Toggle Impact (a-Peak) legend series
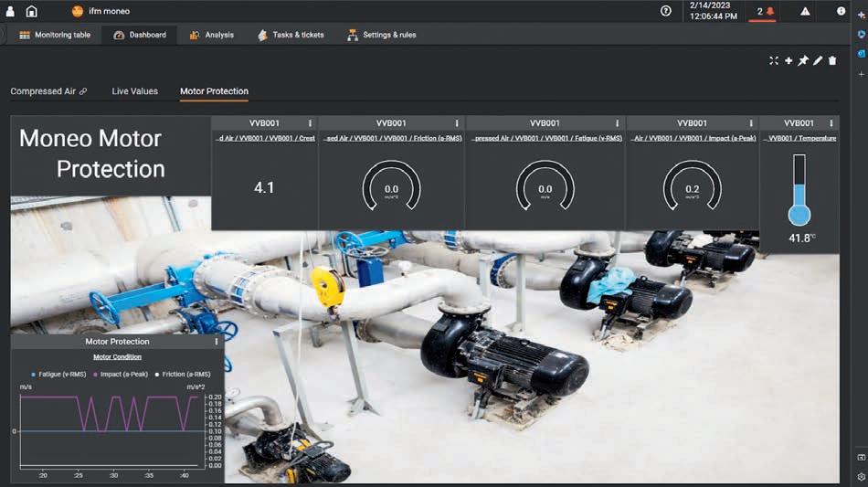Screen dimensions: 868x487 pyautogui.click(x=121, y=375)
